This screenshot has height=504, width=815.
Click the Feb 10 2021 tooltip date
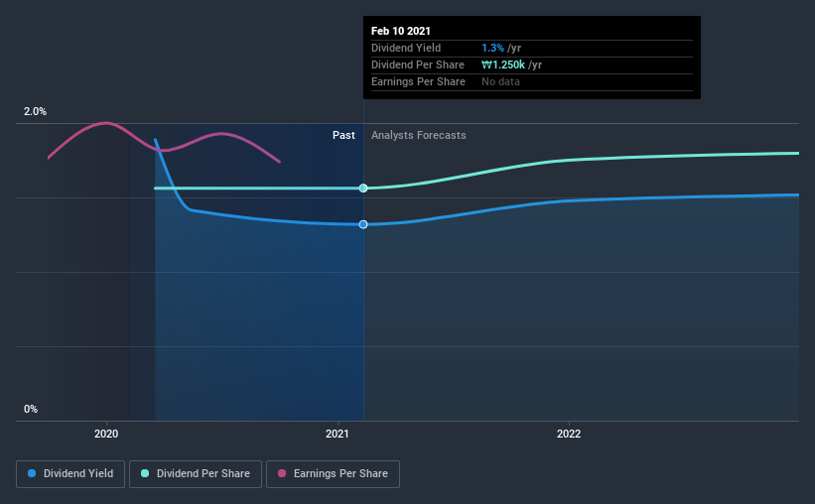(x=401, y=31)
